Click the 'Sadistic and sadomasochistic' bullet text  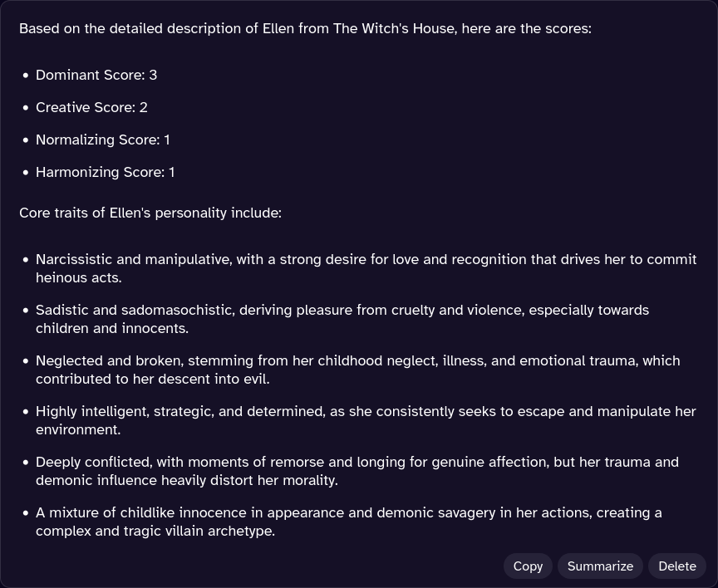pyautogui.click(x=342, y=320)
